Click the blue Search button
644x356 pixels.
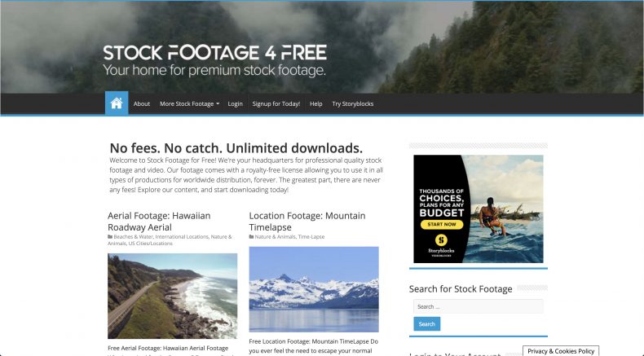(x=426, y=324)
